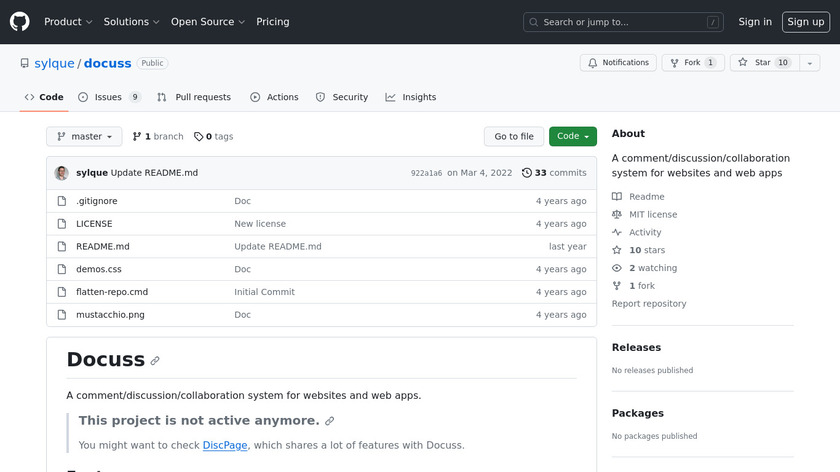Screen dimensions: 840x472
Task: Click the commits history clock icon
Action: click(527, 173)
